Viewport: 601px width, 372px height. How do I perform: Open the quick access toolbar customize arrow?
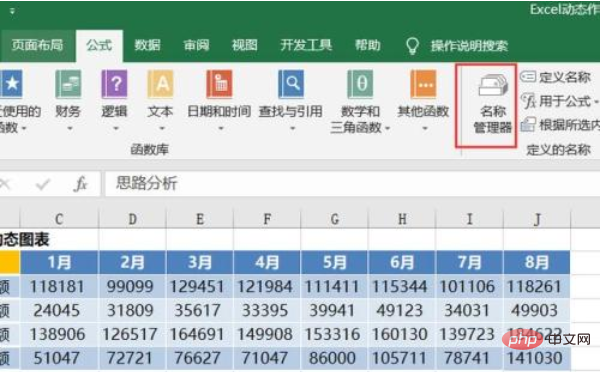tap(12, 11)
